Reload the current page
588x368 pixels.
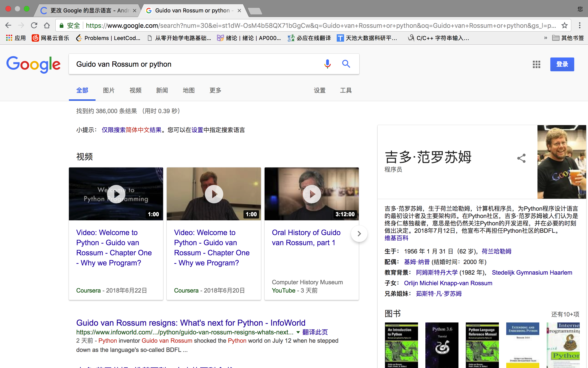34,25
